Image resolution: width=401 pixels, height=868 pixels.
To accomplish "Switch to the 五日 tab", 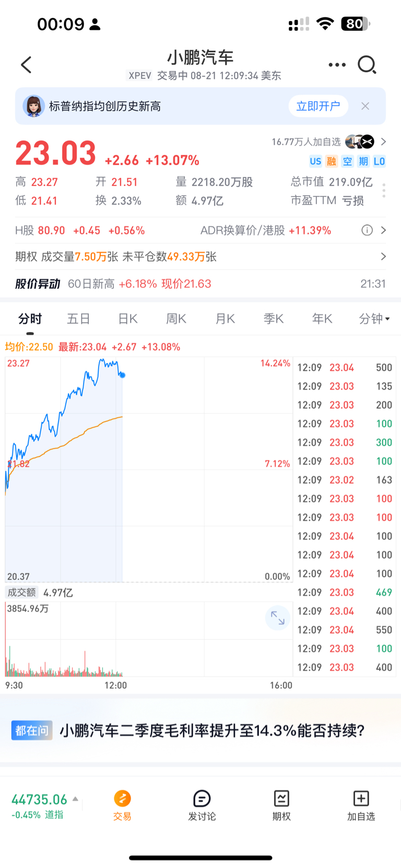I will click(x=79, y=319).
